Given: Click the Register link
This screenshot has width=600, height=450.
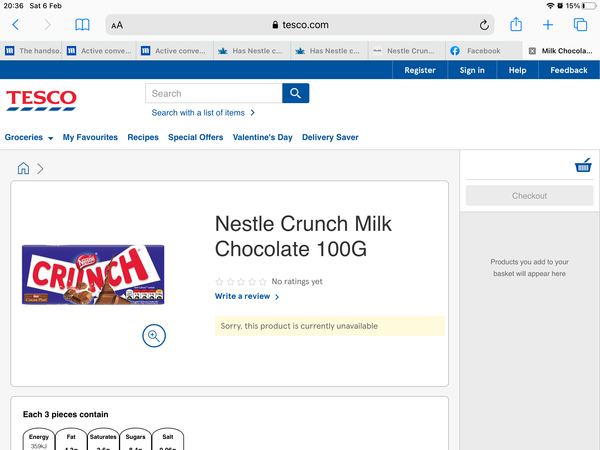Looking at the screenshot, I should point(420,70).
